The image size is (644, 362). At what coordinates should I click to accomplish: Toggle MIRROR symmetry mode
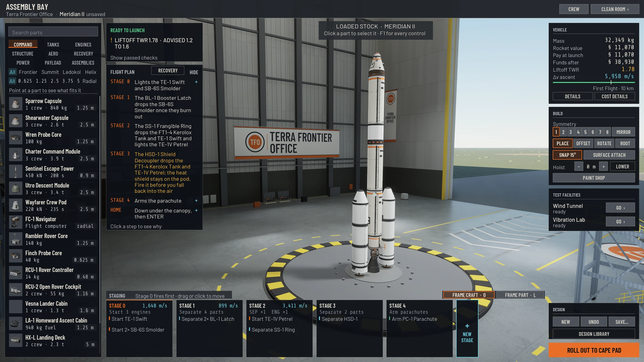point(623,132)
